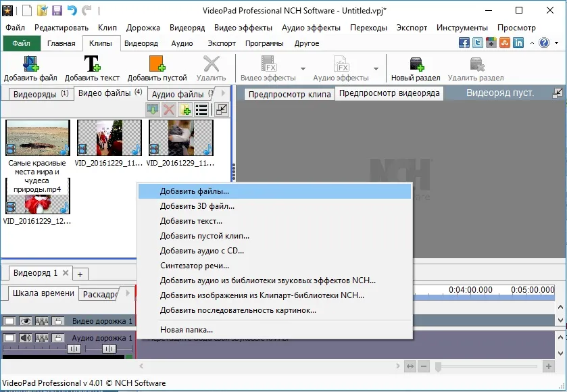Click the Добавить пустой clip icon
Viewport: 567px width, 392px height.
pos(157,64)
